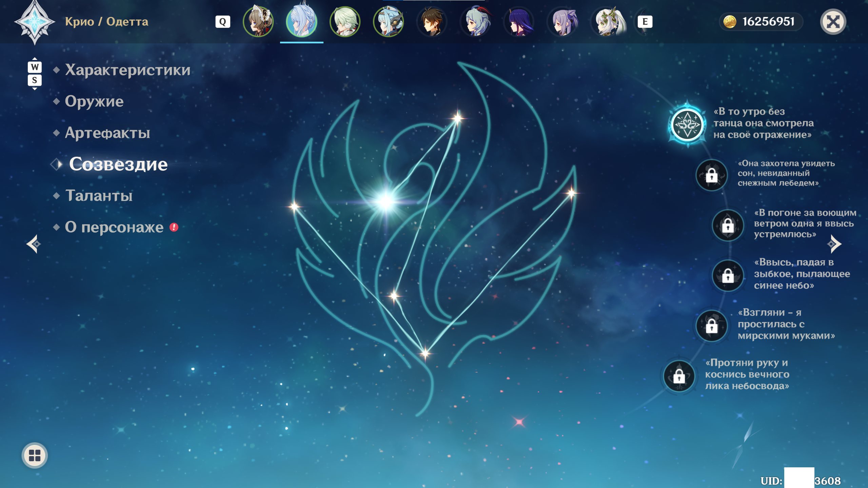The image size is (868, 488).
Task: Select the Созвездие menu item
Action: 118,164
